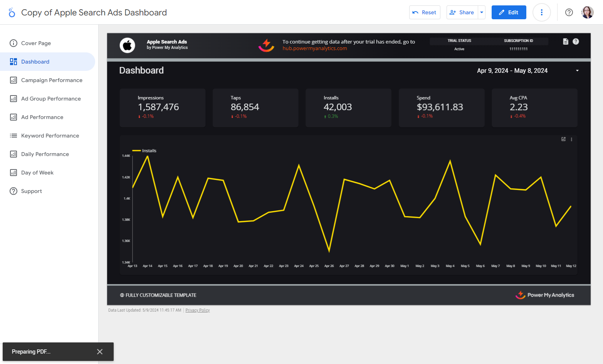Open the date range picker dropdown
This screenshot has width=603, height=364.
click(x=577, y=71)
